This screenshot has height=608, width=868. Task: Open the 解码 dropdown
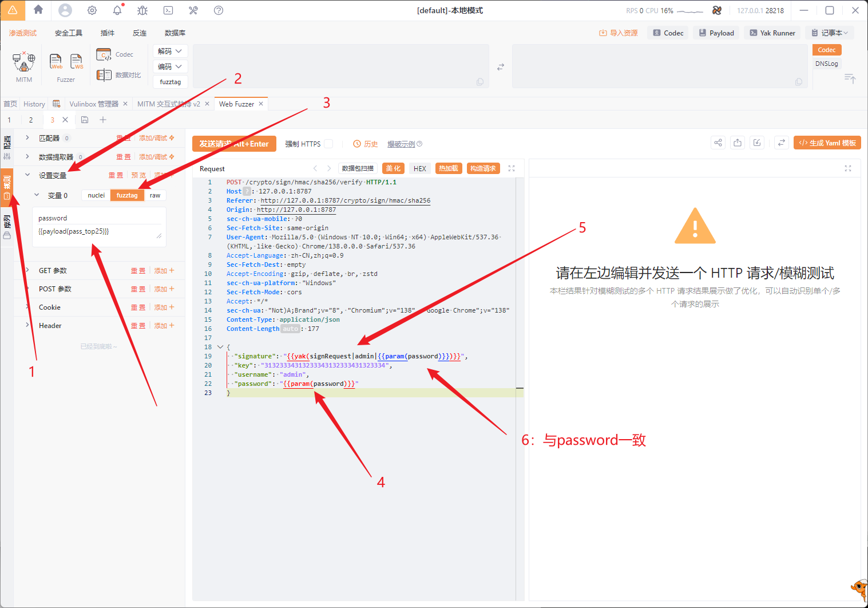(170, 51)
